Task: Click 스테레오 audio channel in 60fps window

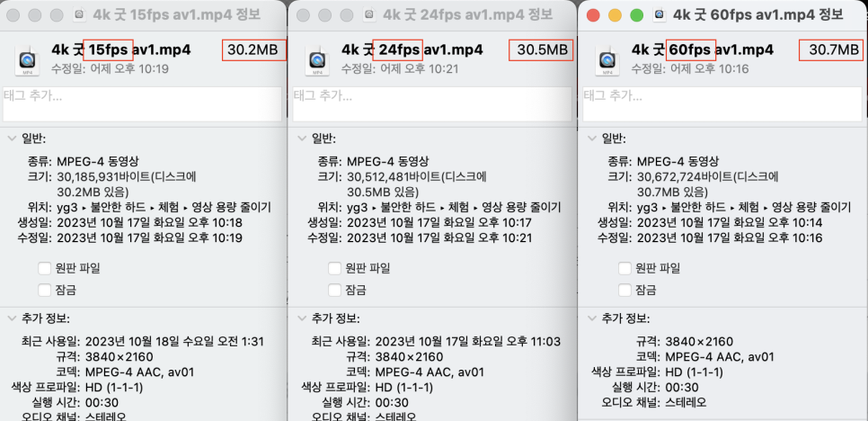Action: coord(686,402)
